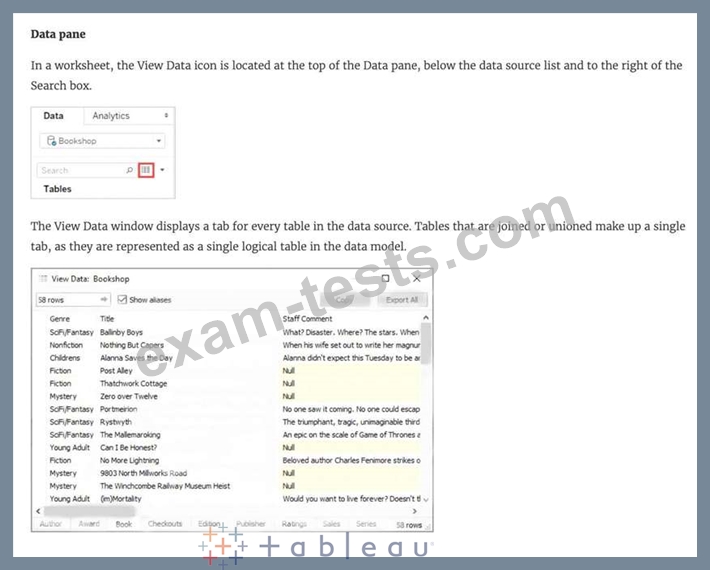
Task: Open the Bookshop data source dropdown
Action: [x=158, y=141]
